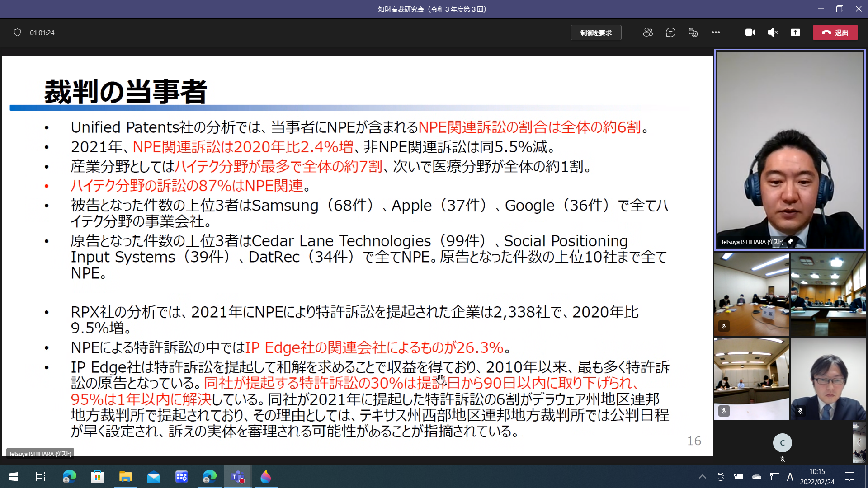Open the notification center icon
The image size is (868, 488).
click(849, 477)
